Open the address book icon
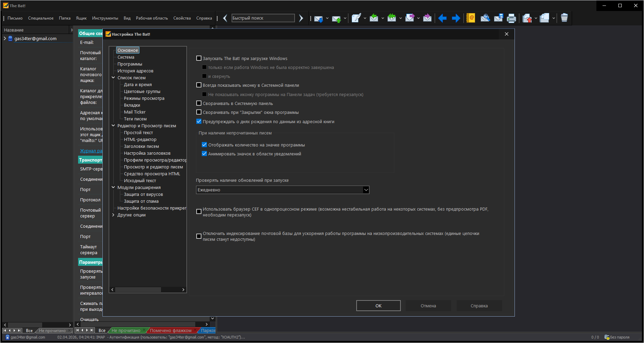This screenshot has height=343, width=644. click(471, 18)
